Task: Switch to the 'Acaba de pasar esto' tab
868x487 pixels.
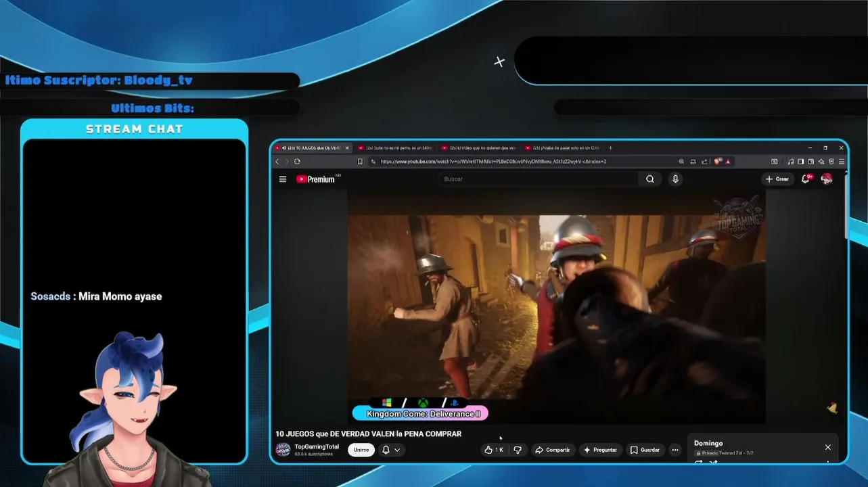Action: (562, 147)
